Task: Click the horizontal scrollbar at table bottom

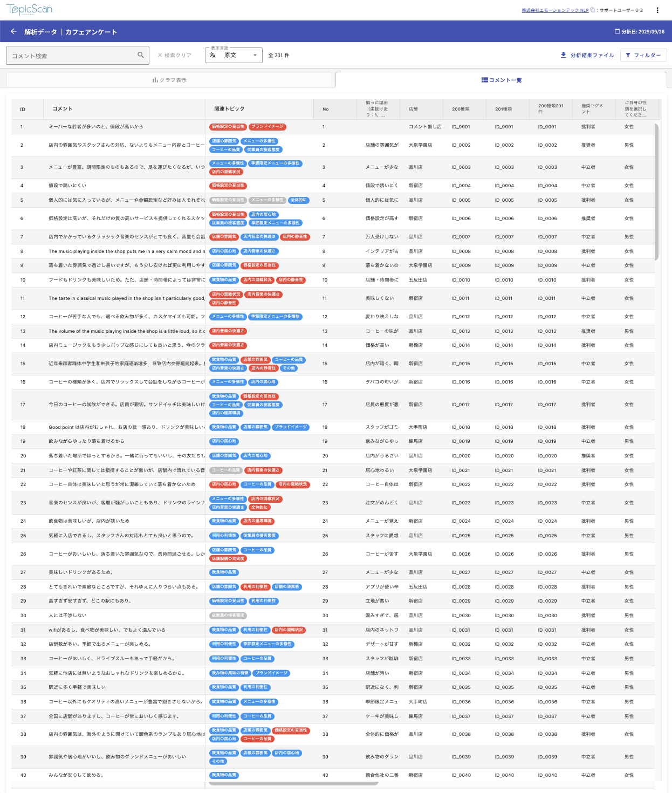Action: [x=302, y=783]
